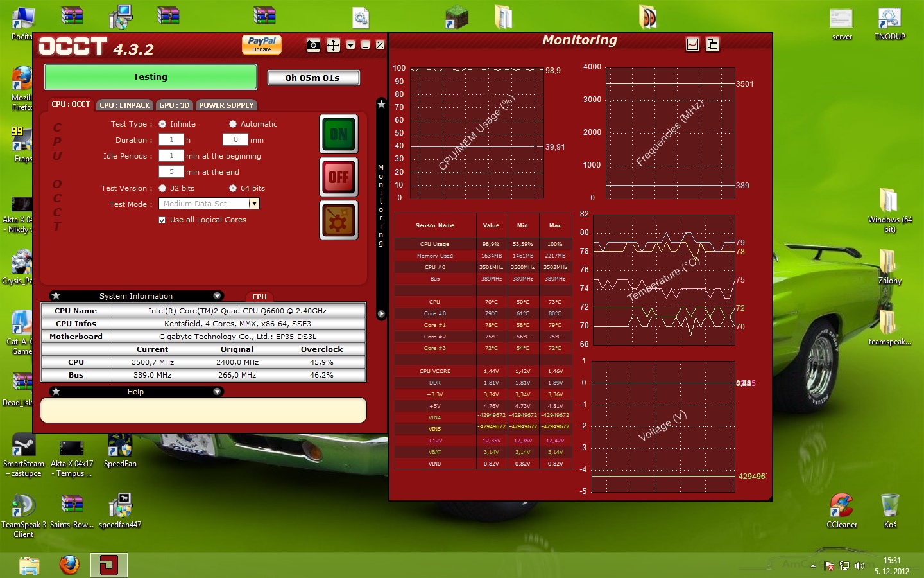
Task: Open the server desktop icon
Action: click(x=842, y=24)
